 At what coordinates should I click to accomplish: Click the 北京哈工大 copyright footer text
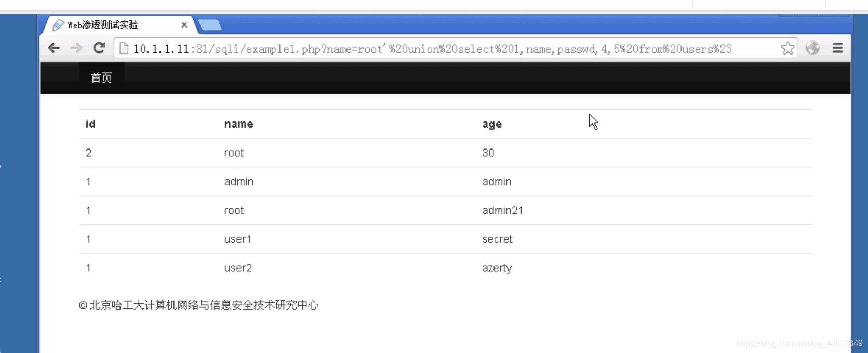[199, 305]
